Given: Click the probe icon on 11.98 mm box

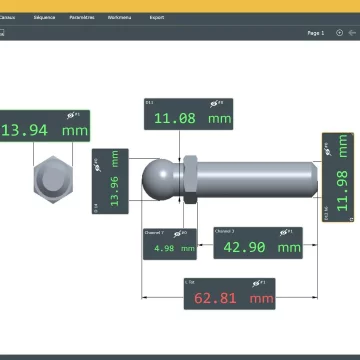Looking at the screenshot, I should coord(328,151).
